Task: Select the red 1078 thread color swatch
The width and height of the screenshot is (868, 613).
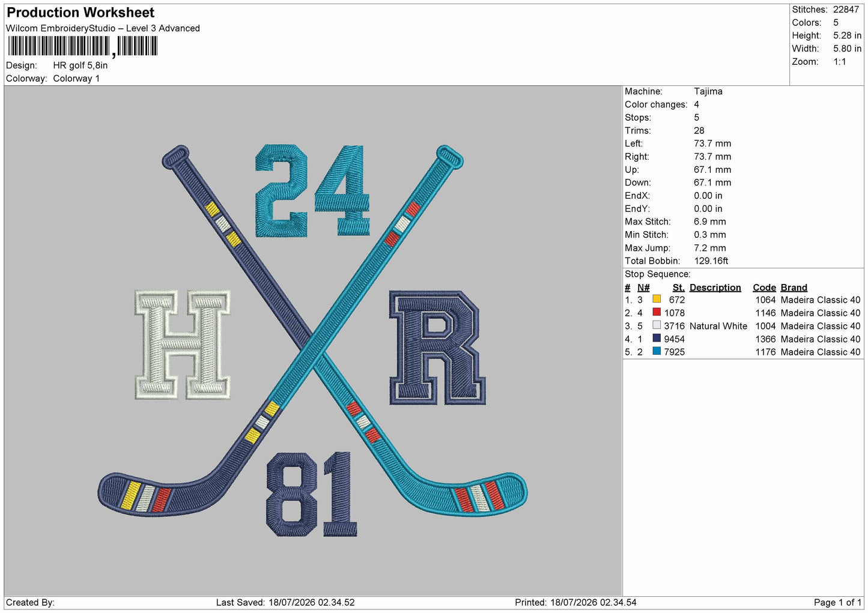Action: [x=657, y=312]
